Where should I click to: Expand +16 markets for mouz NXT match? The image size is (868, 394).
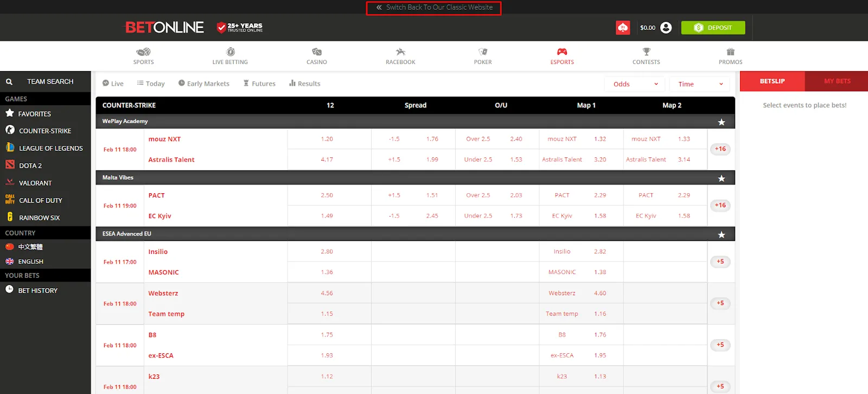tap(720, 149)
